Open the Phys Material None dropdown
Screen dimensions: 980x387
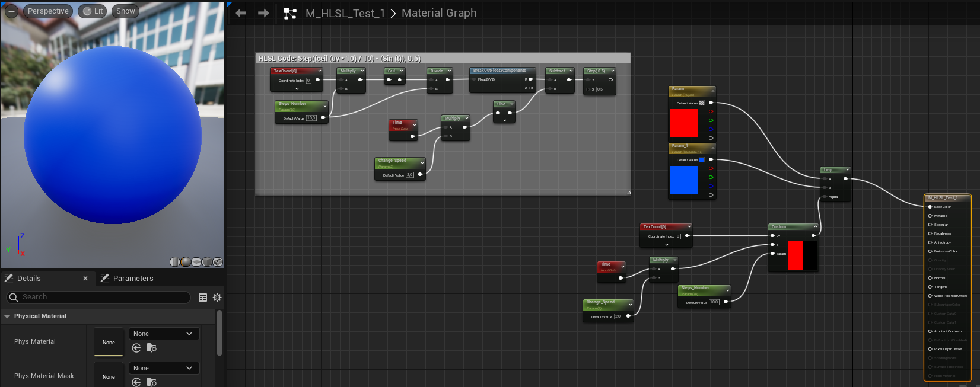tap(164, 334)
